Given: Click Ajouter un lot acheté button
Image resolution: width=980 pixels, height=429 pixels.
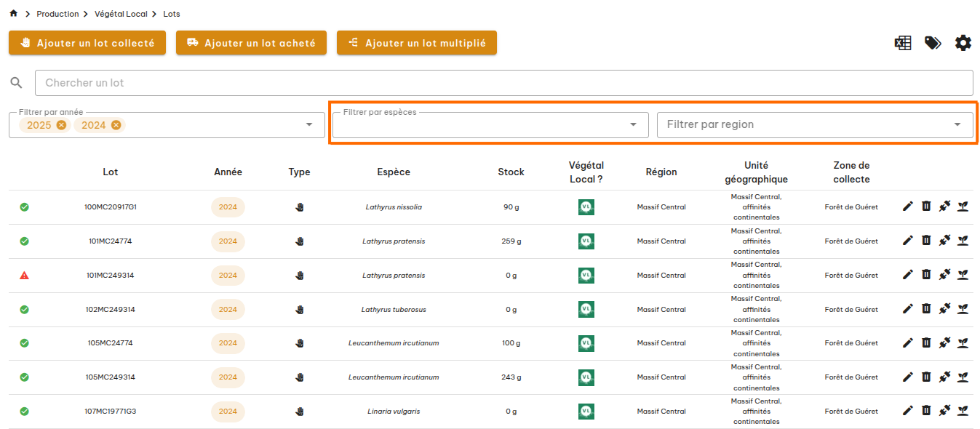Looking at the screenshot, I should (251, 43).
